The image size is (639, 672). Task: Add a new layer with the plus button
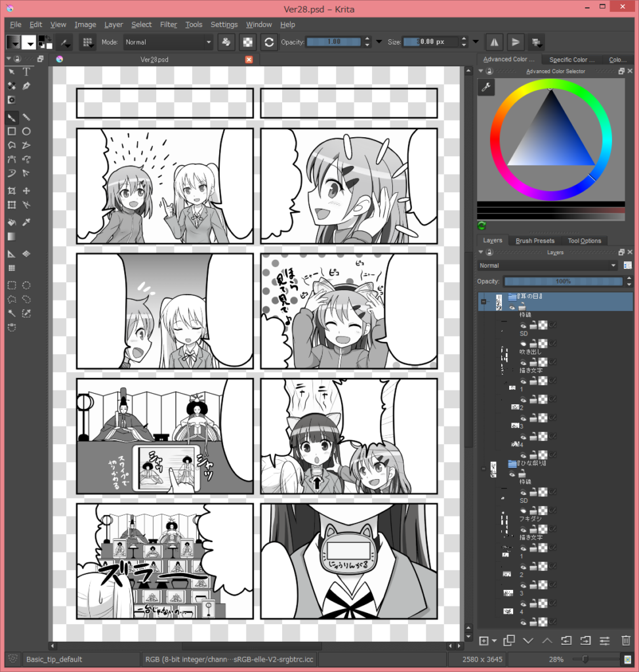click(x=484, y=640)
